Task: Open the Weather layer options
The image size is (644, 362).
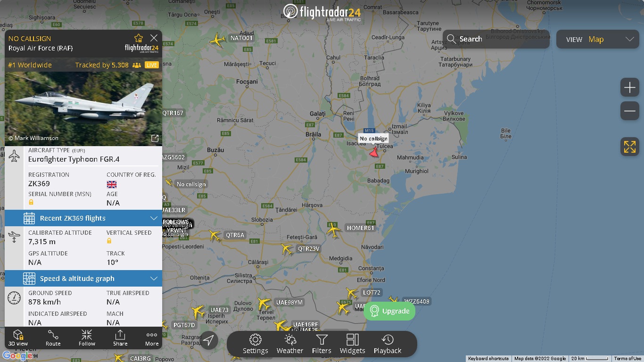Action: click(x=290, y=344)
